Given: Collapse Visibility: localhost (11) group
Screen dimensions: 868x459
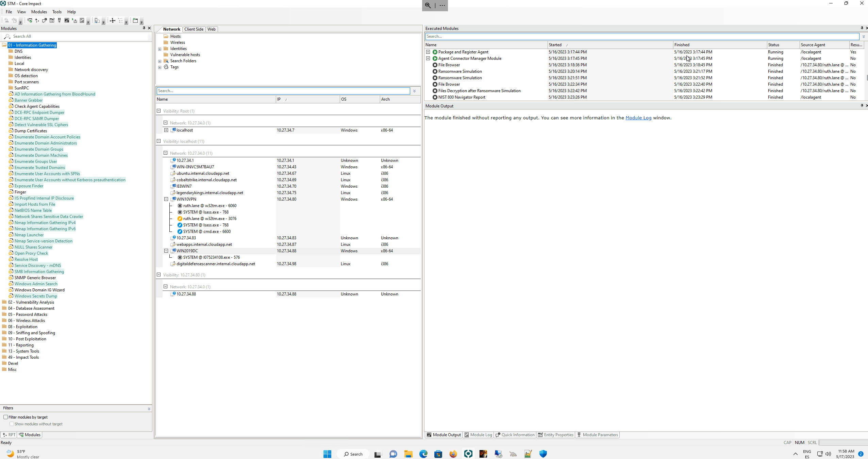Looking at the screenshot, I should pos(159,141).
